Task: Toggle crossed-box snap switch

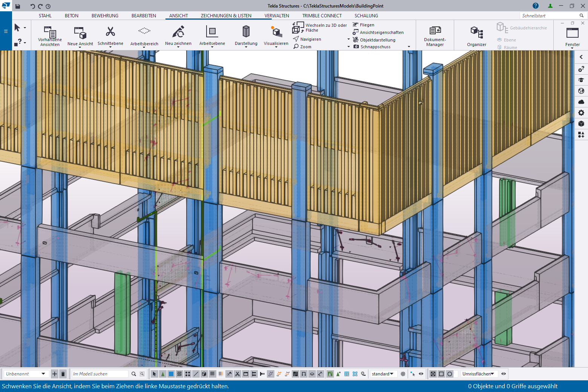Action: tap(433, 374)
